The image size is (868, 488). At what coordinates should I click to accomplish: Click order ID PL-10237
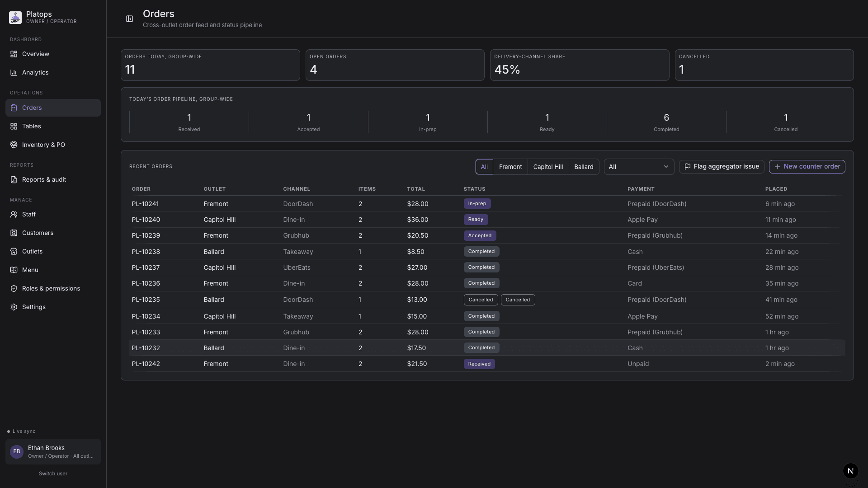146,267
